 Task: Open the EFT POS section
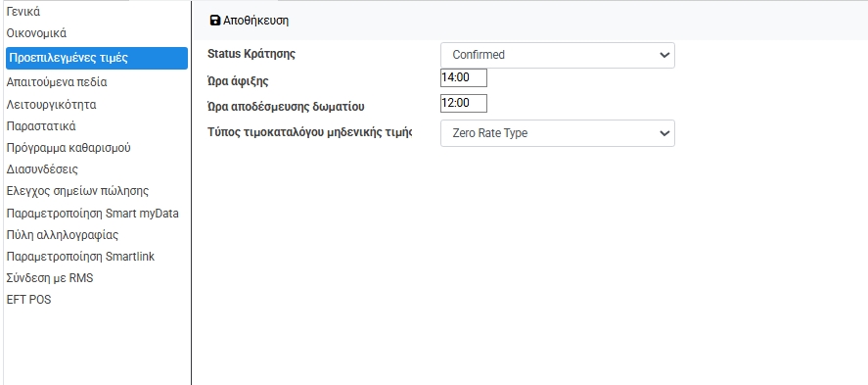coord(28,300)
